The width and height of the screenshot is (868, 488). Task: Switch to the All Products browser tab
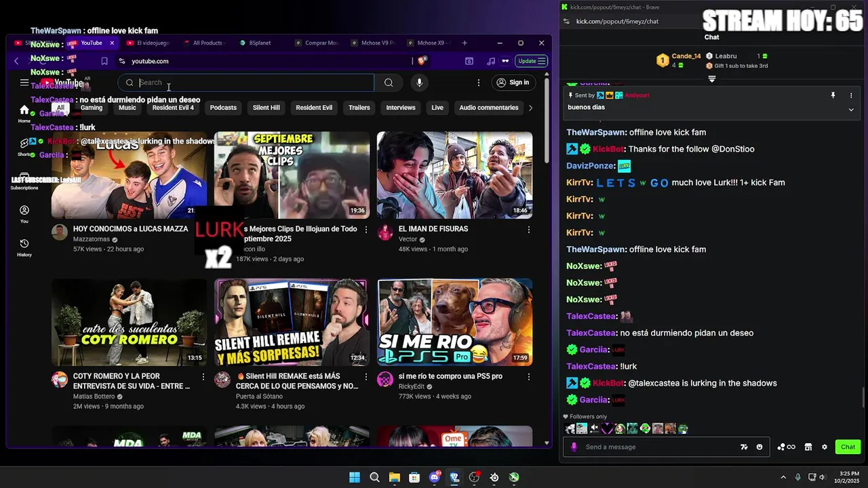pos(206,43)
